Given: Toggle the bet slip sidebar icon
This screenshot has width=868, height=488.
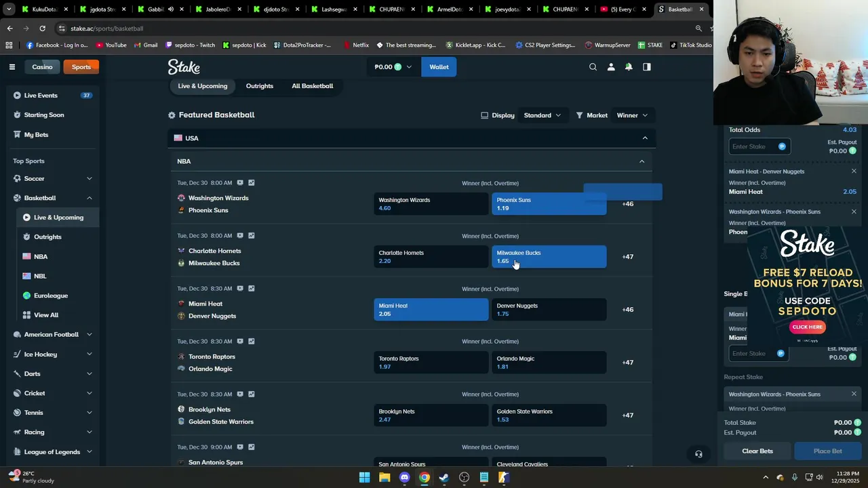Looking at the screenshot, I should pos(647,67).
